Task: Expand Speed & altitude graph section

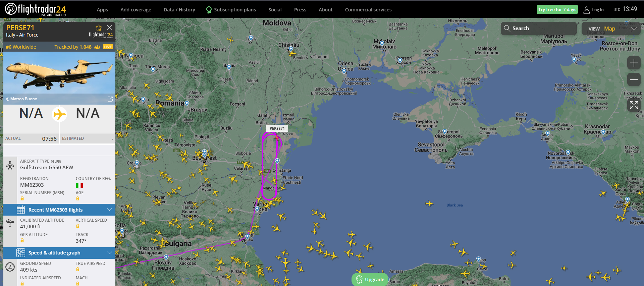Action: (59, 253)
